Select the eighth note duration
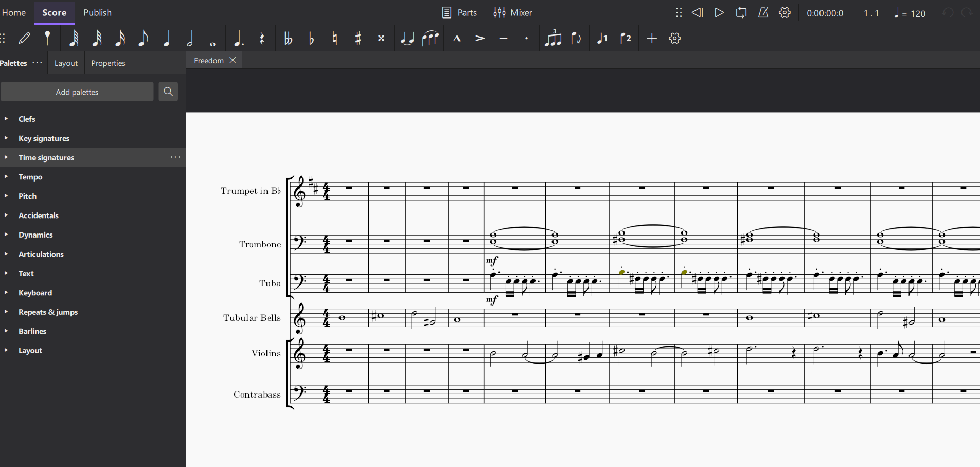This screenshot has width=980, height=467. pyautogui.click(x=144, y=38)
